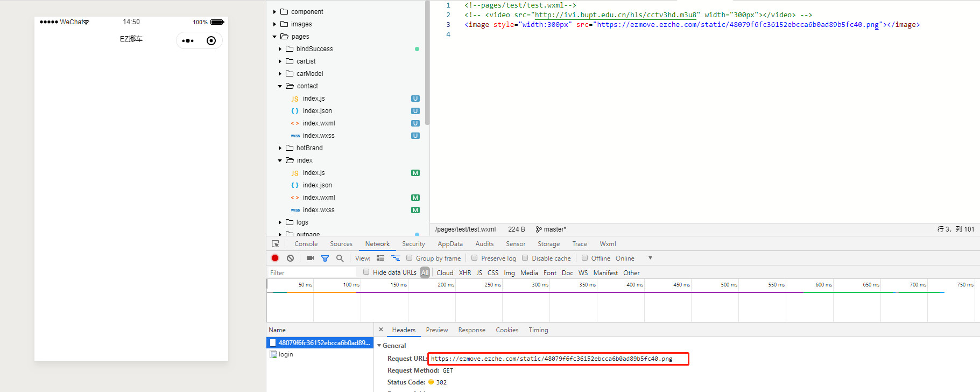Viewport: 980px width, 392px height.
Task: Open index.wxml with the M status badge
Action: 319,198
